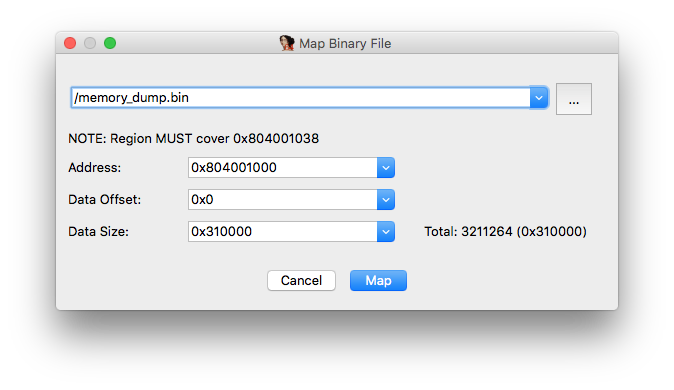Expand the Address dropdown arrow
The height and width of the screenshot is (390, 674).
pyautogui.click(x=386, y=168)
